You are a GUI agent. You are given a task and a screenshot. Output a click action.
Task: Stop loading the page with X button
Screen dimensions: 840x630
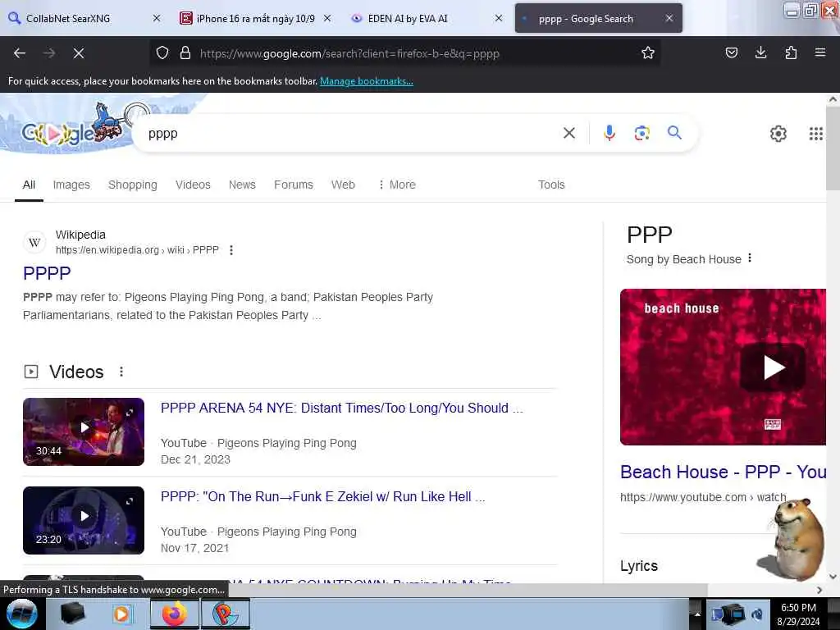[79, 53]
